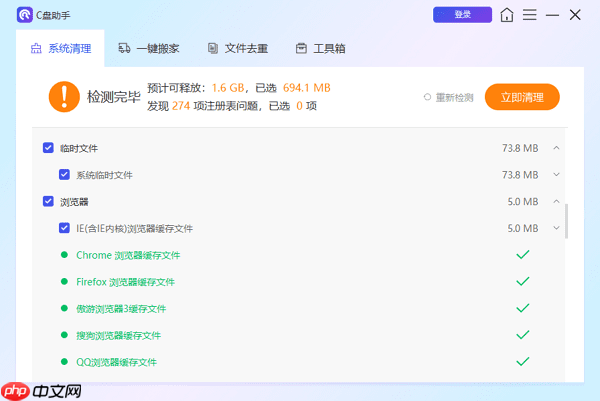Click the green dot beside Firefox 浏览器缓存文件
Screen dimensions: 600x401
pyautogui.click(x=64, y=282)
